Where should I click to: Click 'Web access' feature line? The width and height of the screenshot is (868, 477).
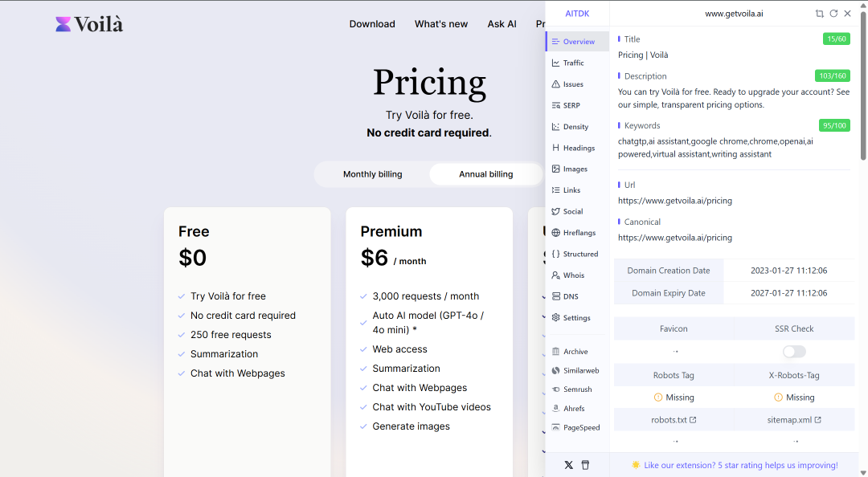click(x=399, y=349)
